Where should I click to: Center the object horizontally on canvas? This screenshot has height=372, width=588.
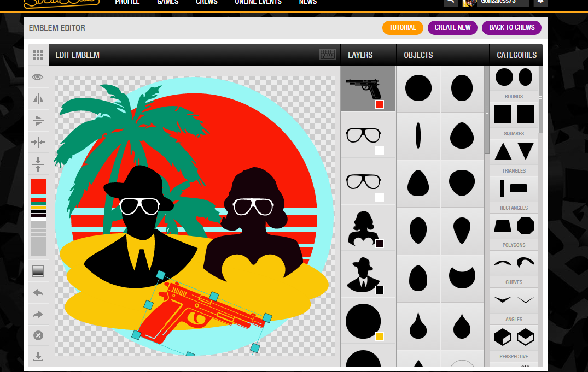[38, 143]
